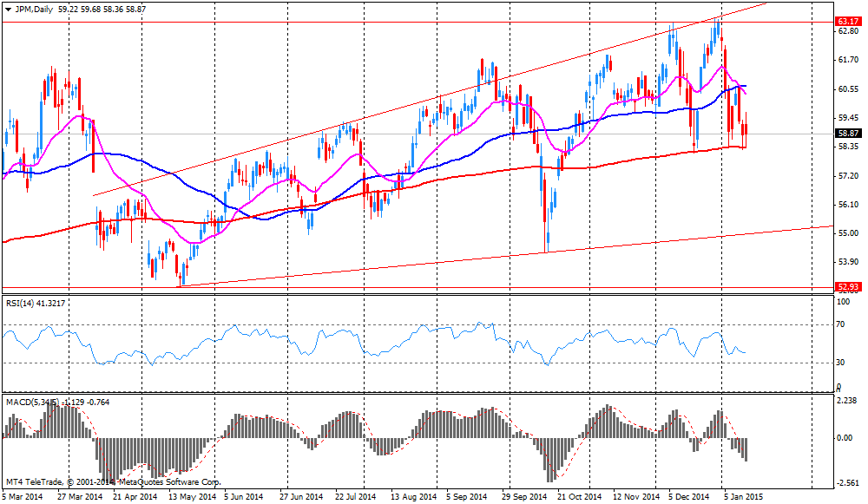Click the 21 Oct 2014 date label
868x504 pixels.
tap(579, 497)
